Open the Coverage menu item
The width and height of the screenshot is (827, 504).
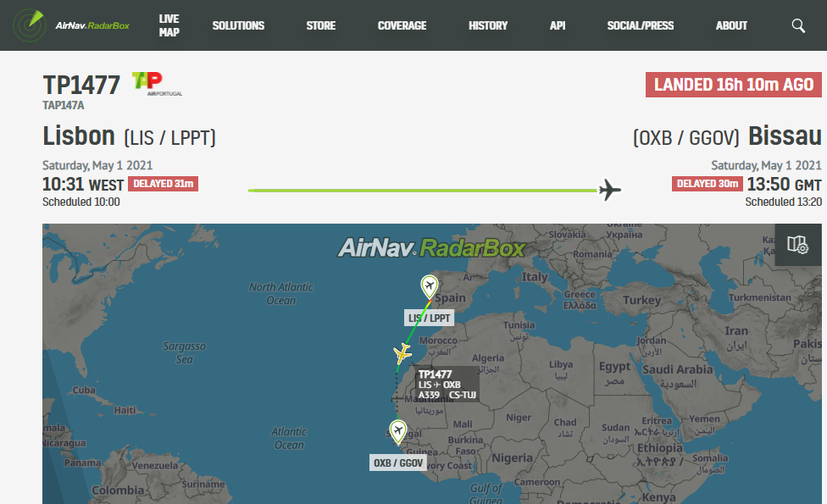[x=402, y=25]
